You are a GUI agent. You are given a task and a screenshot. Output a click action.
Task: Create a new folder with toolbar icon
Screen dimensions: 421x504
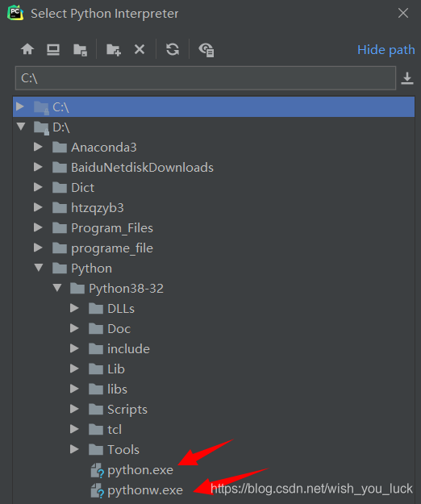pos(114,50)
